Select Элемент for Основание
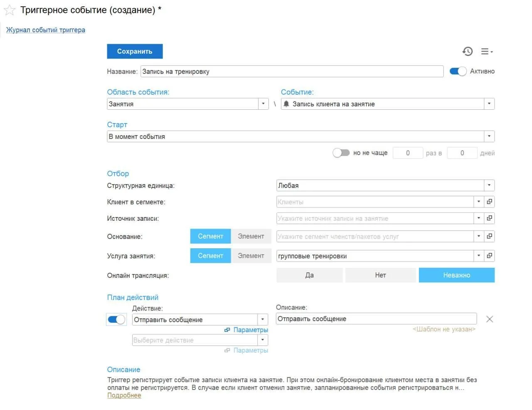Screen dimensions: 532x410 pyautogui.click(x=251, y=236)
